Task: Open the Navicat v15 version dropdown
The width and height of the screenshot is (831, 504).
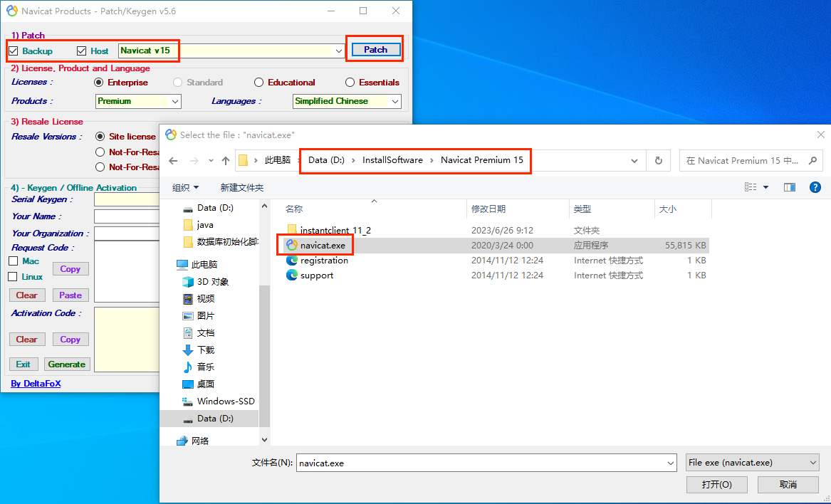Action: pyautogui.click(x=339, y=51)
